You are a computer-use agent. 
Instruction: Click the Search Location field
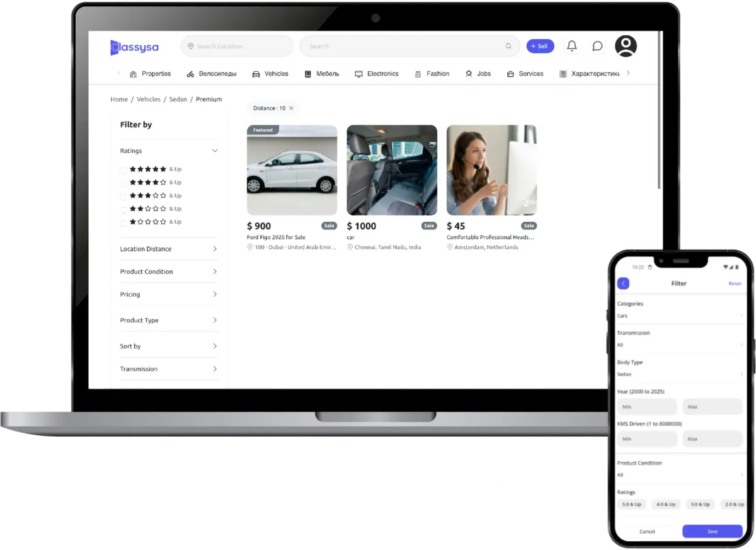point(237,46)
